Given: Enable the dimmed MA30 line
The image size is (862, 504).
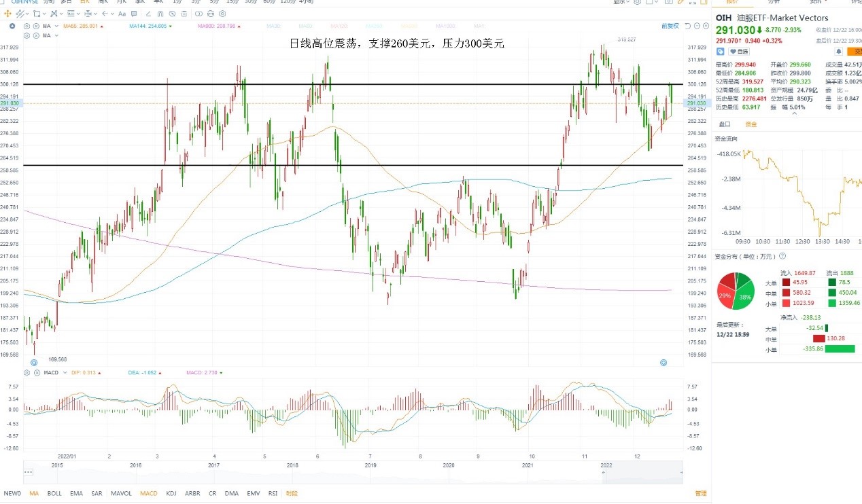Looking at the screenshot, I should [274, 26].
